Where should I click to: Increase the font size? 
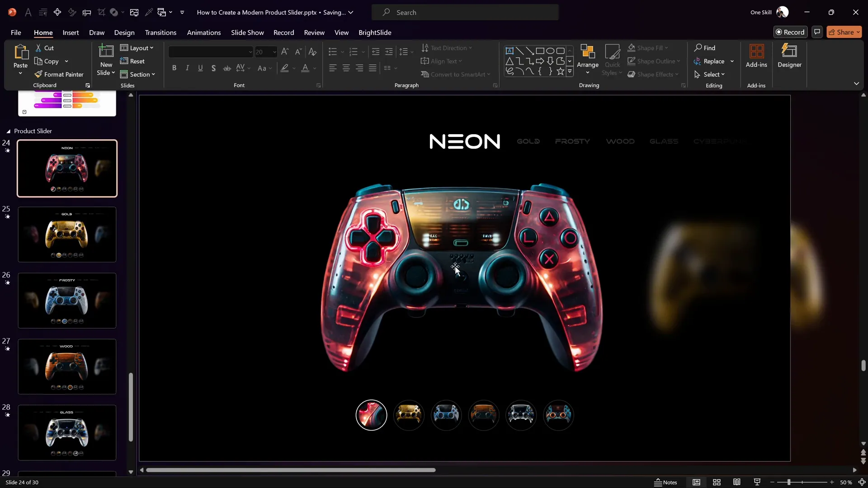click(x=285, y=52)
